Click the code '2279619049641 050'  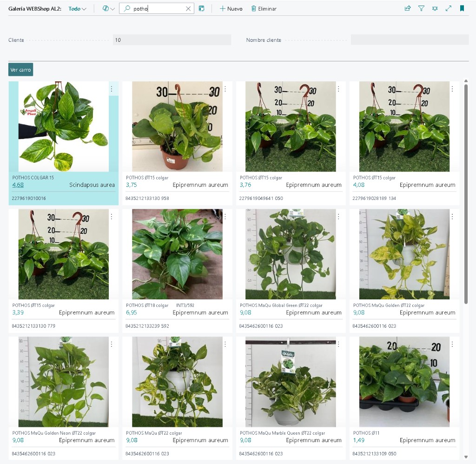[261, 199]
